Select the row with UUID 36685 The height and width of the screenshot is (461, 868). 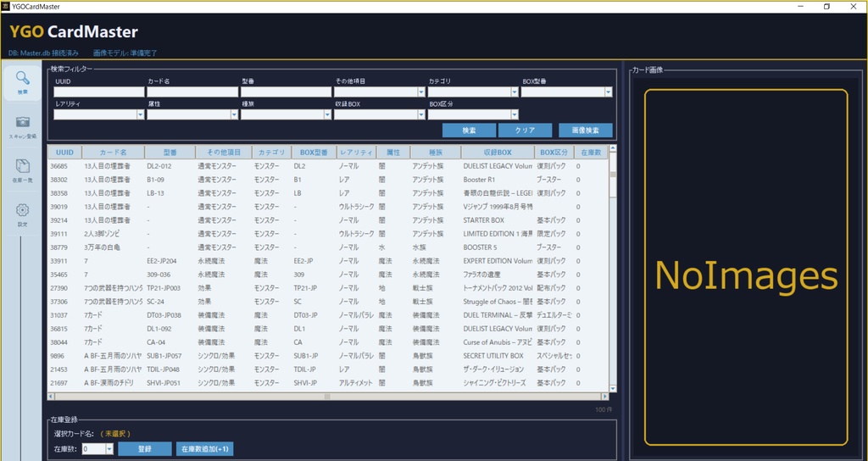click(328, 166)
